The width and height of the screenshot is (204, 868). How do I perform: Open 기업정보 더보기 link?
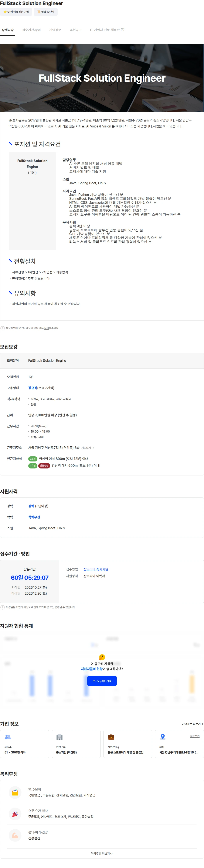coord(193,724)
